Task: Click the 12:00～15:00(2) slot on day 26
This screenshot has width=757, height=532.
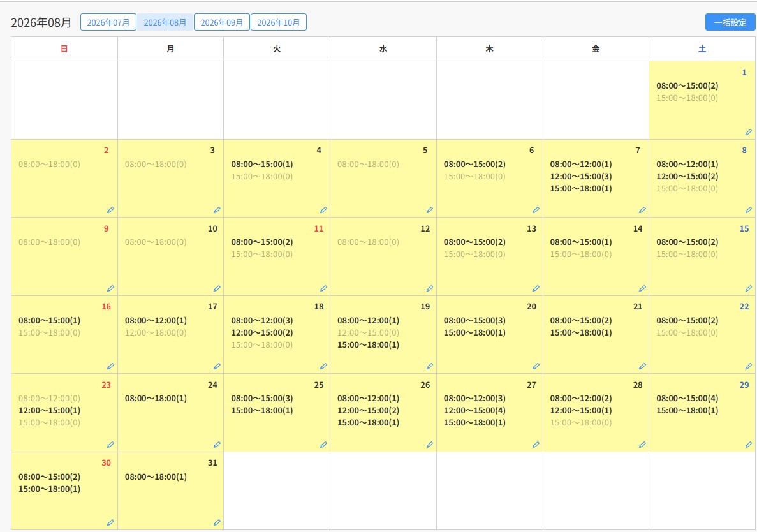Action: click(x=368, y=410)
